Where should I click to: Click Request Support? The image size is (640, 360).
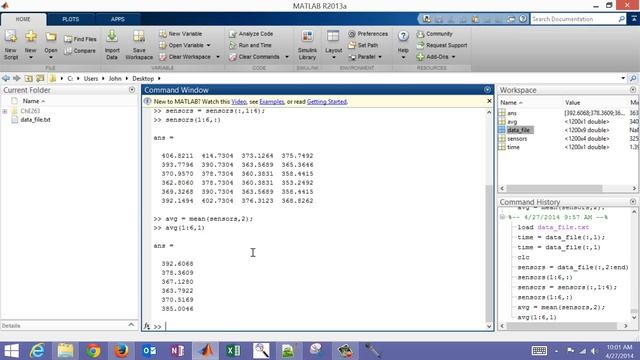click(x=442, y=45)
